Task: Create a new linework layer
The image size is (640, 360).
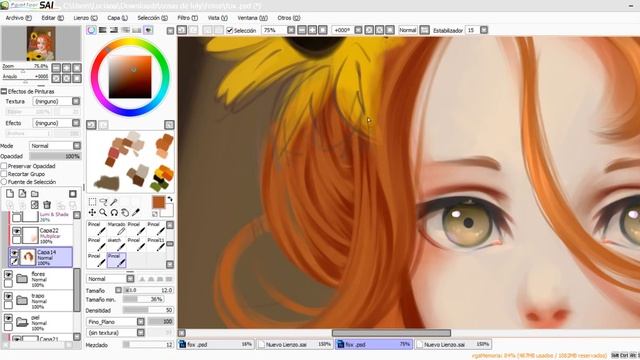Action: tap(22, 194)
